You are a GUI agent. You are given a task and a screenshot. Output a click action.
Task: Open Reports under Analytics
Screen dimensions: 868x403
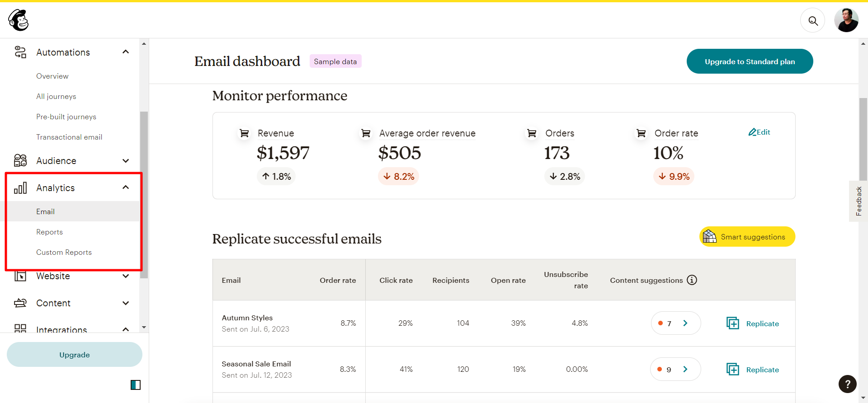point(49,232)
